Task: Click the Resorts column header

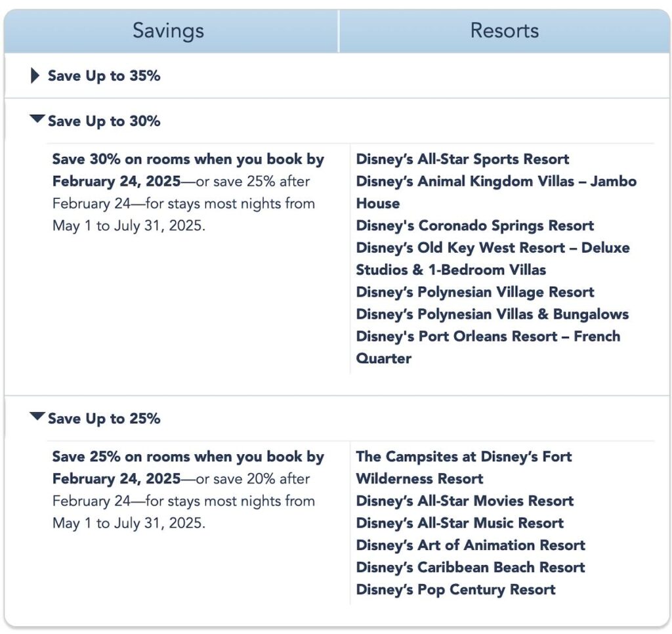Action: 505,31
